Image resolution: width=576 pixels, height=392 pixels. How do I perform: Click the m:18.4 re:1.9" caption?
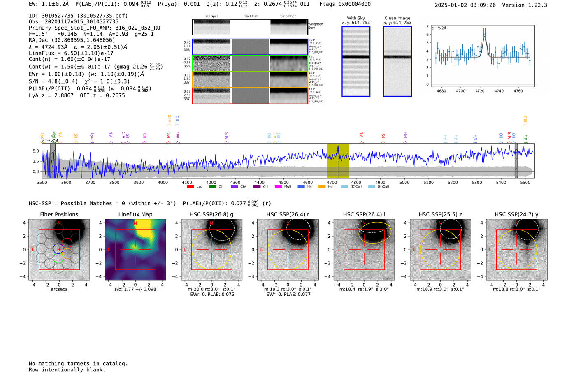(364, 289)
